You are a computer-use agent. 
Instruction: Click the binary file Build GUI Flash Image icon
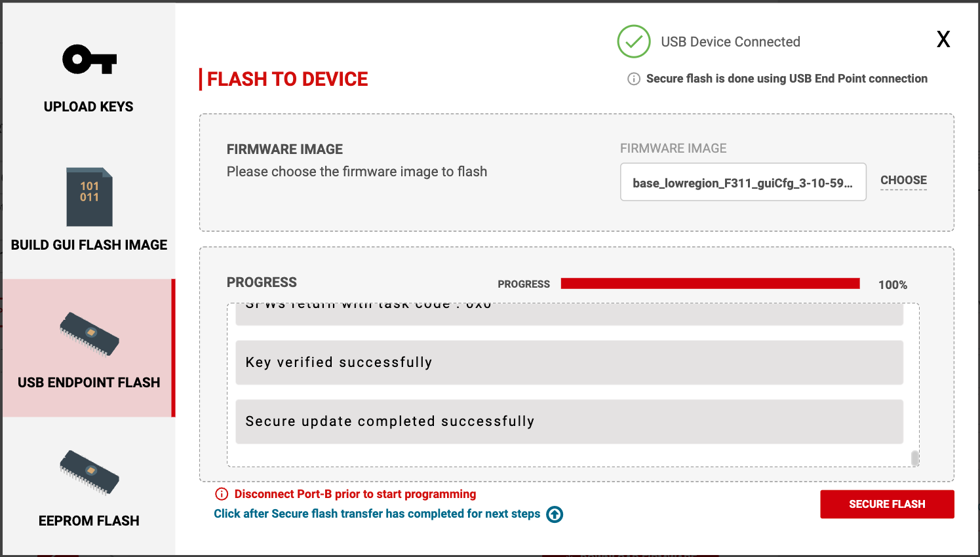pos(89,197)
